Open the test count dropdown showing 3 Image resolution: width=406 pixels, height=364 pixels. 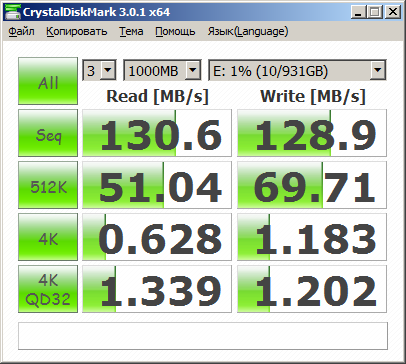point(99,70)
